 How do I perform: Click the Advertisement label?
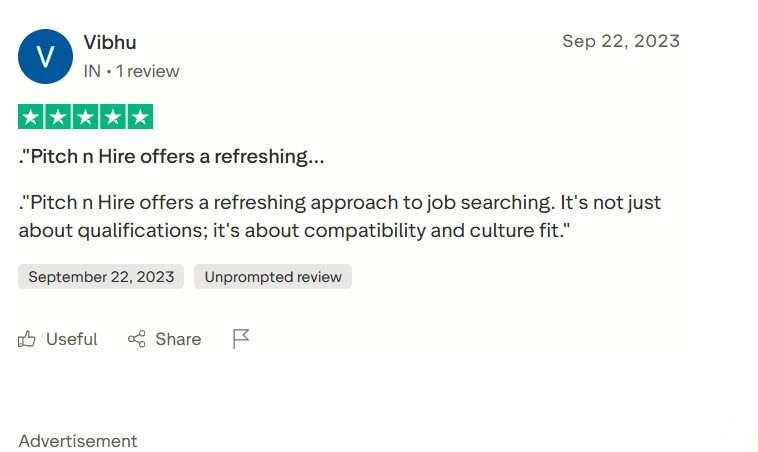point(78,441)
